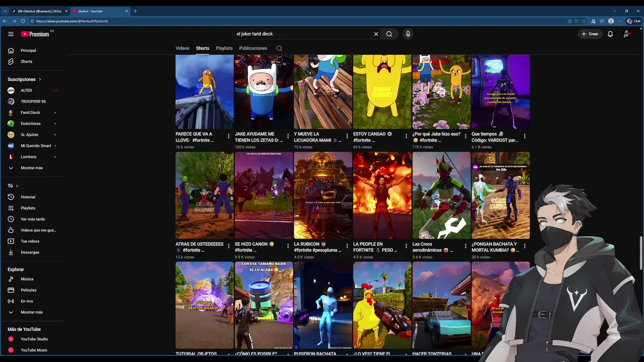Open options menu for PARECE QUE VA A LLOVE short
The height and width of the screenshot is (362, 644).
[x=229, y=136]
